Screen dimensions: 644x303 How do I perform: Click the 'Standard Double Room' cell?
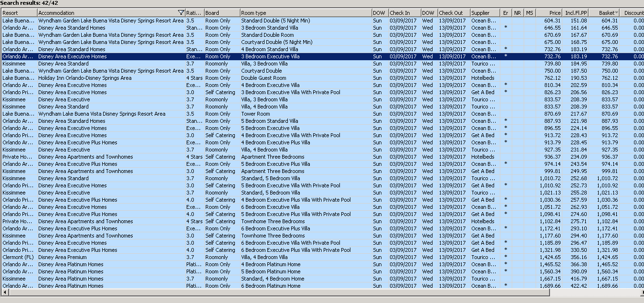267,35
